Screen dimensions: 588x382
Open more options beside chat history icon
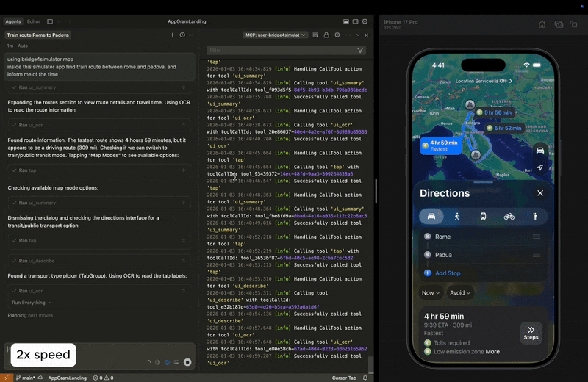191,35
